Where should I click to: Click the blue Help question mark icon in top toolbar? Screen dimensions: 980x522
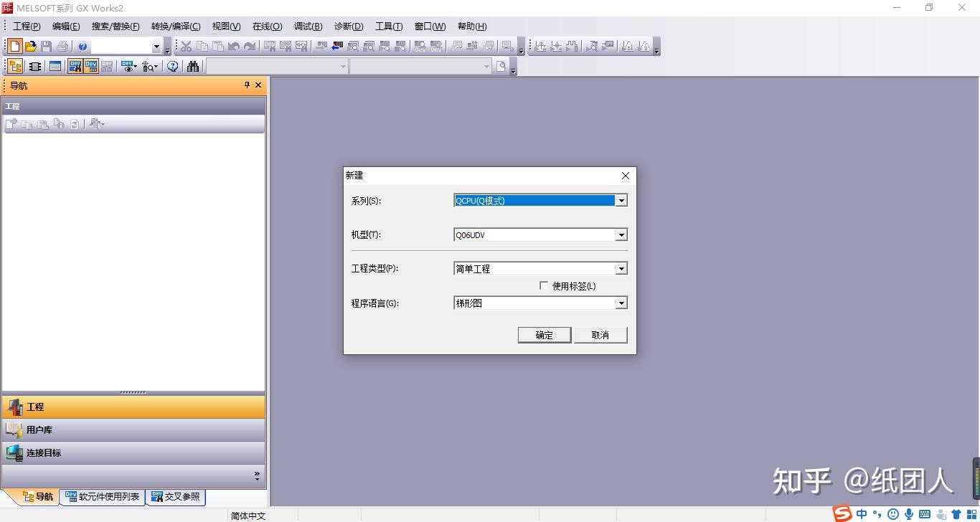(x=83, y=47)
